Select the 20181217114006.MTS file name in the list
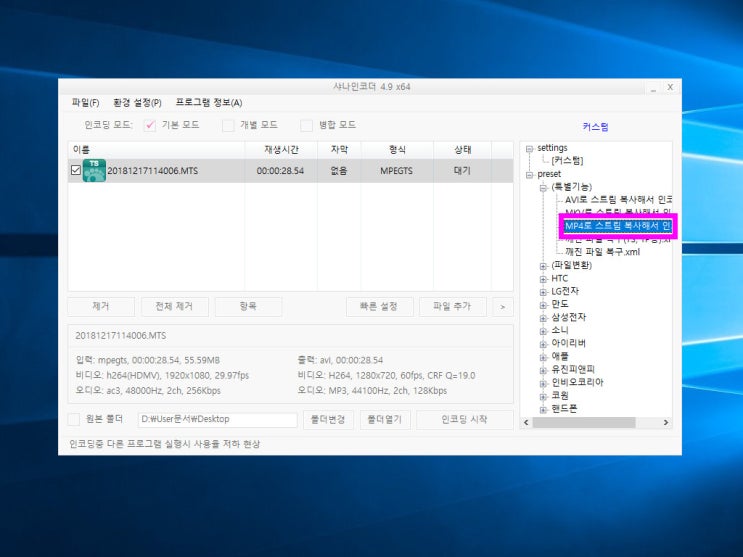Image resolution: width=743 pixels, height=557 pixels. (x=153, y=171)
